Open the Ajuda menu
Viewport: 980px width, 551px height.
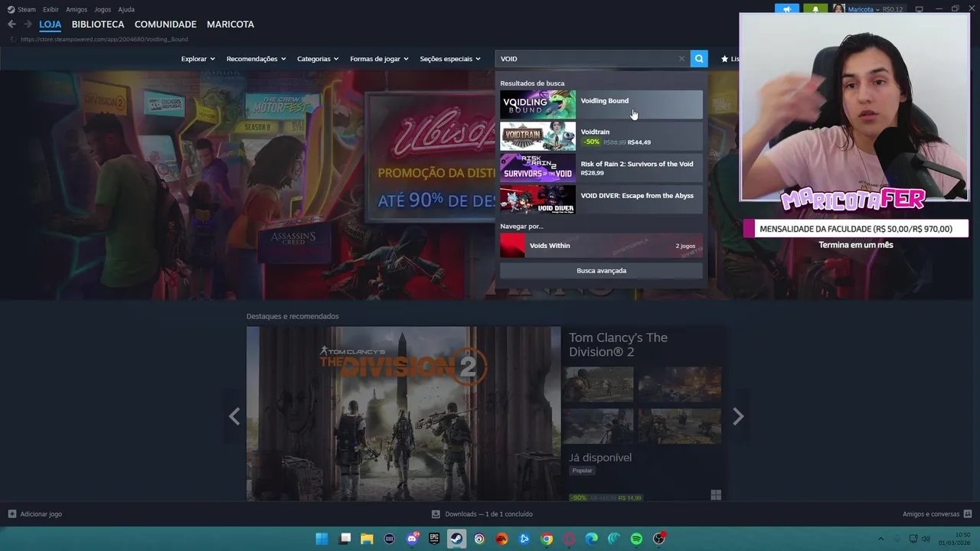pyautogui.click(x=126, y=9)
